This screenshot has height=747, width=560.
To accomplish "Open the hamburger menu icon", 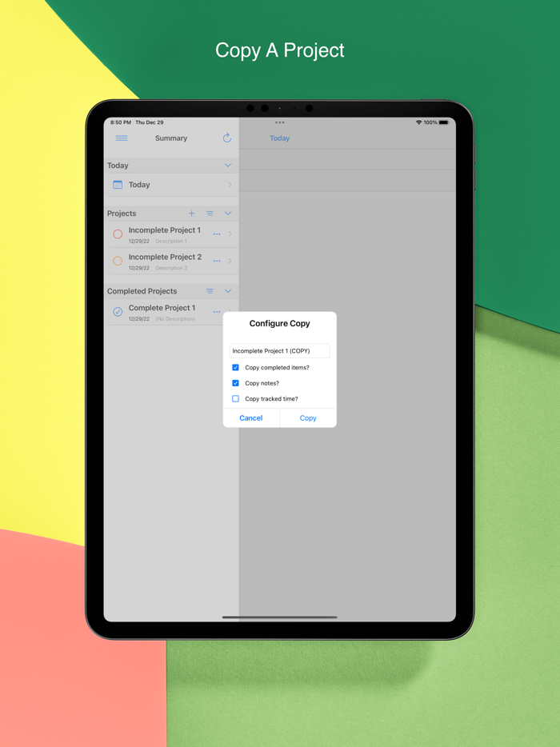I will 122,138.
